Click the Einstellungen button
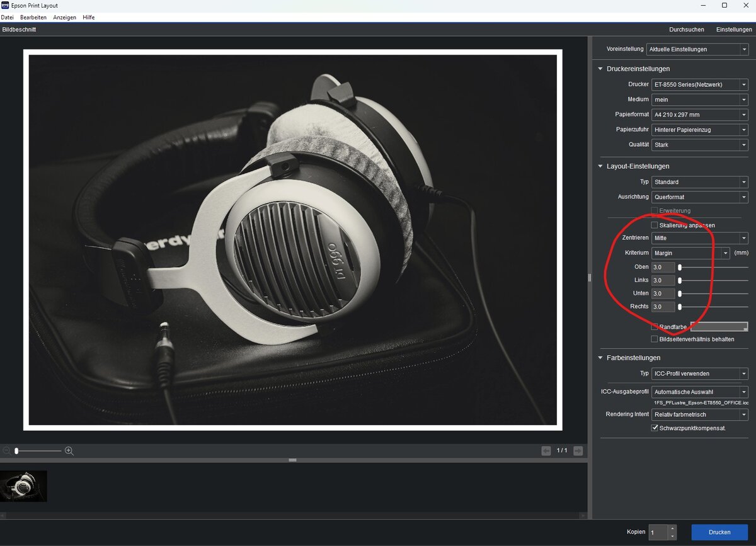Viewport: 756px width, 546px height. (734, 30)
